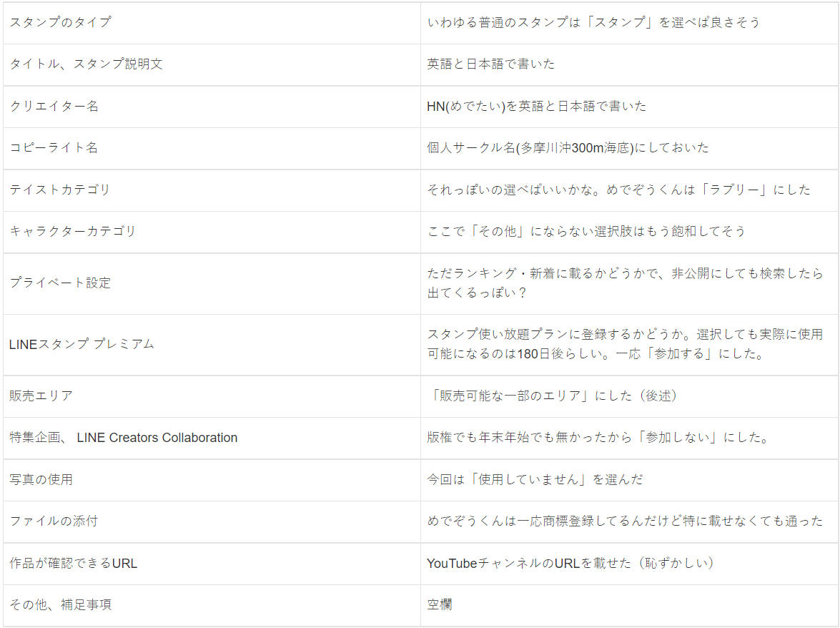Click the クリエイター名 label cell
840x628 pixels.
coord(54,106)
